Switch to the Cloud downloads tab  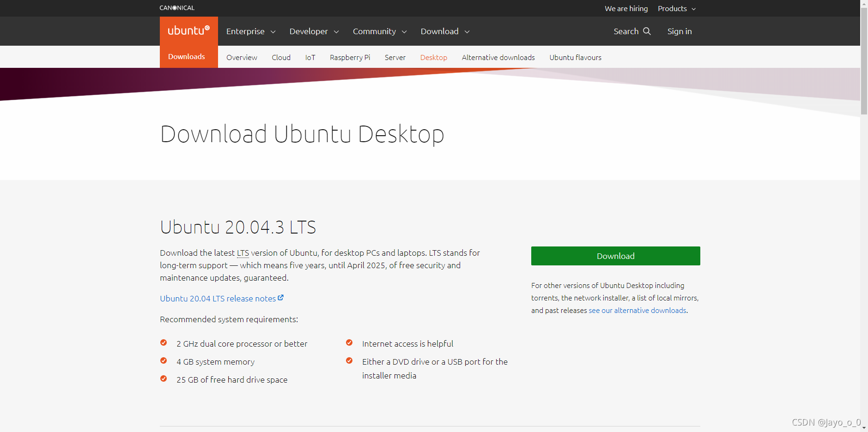click(281, 57)
